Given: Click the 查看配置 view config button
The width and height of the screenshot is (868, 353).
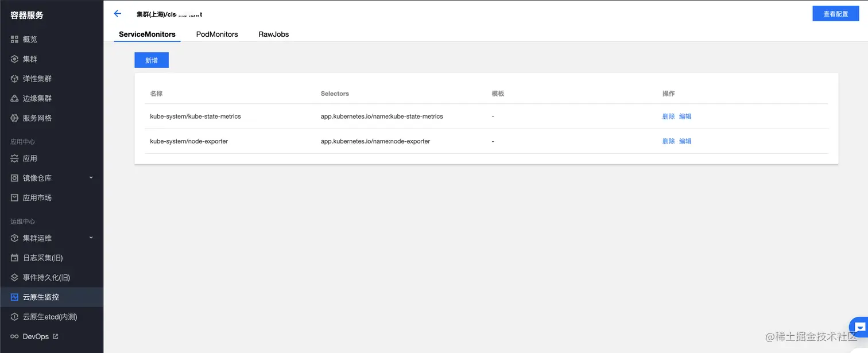Looking at the screenshot, I should click(x=836, y=14).
